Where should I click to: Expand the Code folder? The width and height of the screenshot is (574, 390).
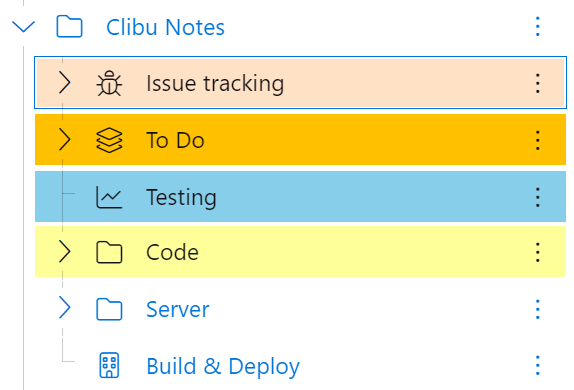(64, 252)
